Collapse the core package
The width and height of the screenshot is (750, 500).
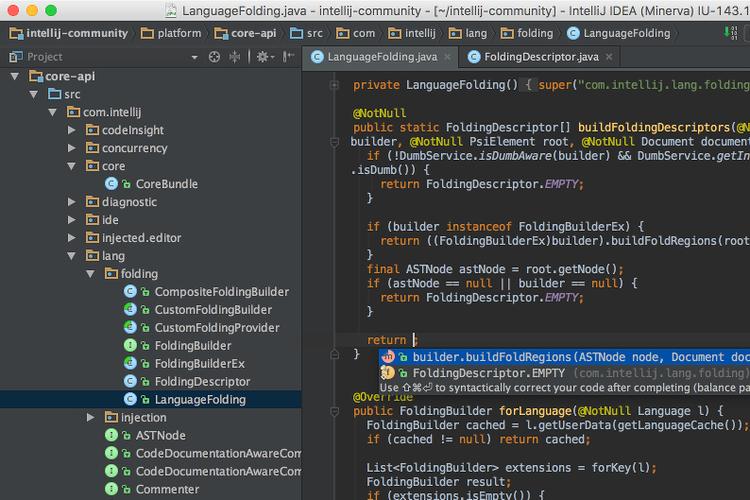point(72,166)
